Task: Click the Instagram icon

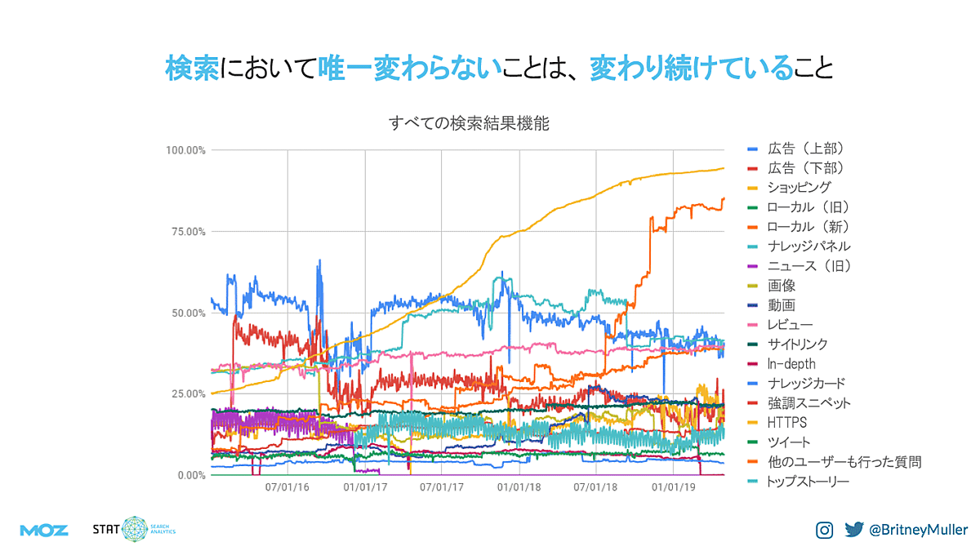Action: pyautogui.click(x=826, y=530)
